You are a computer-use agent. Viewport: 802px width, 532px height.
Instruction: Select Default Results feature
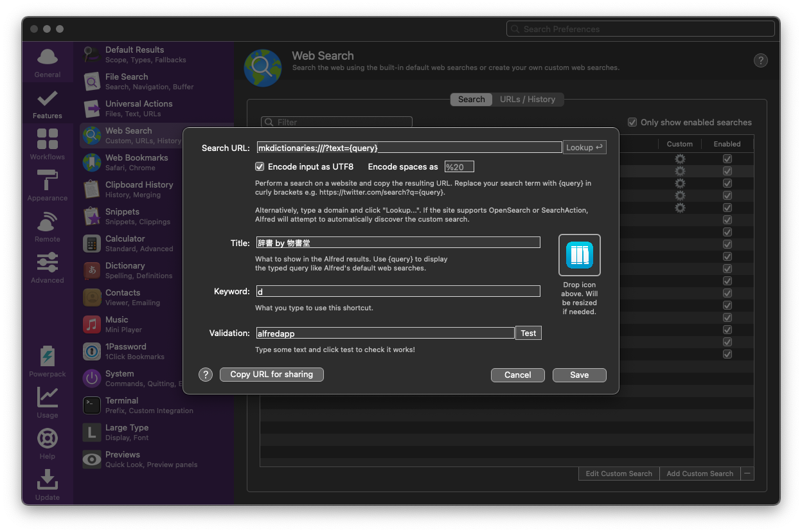pyautogui.click(x=157, y=55)
